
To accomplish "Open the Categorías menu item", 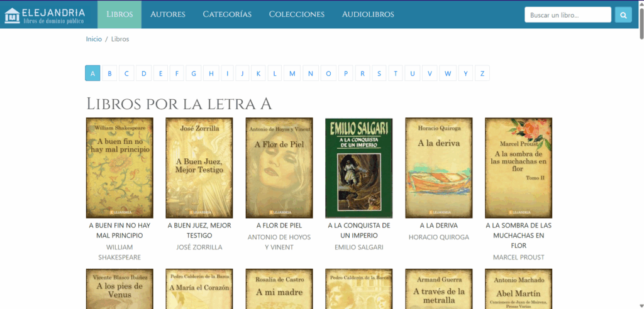I will (227, 14).
